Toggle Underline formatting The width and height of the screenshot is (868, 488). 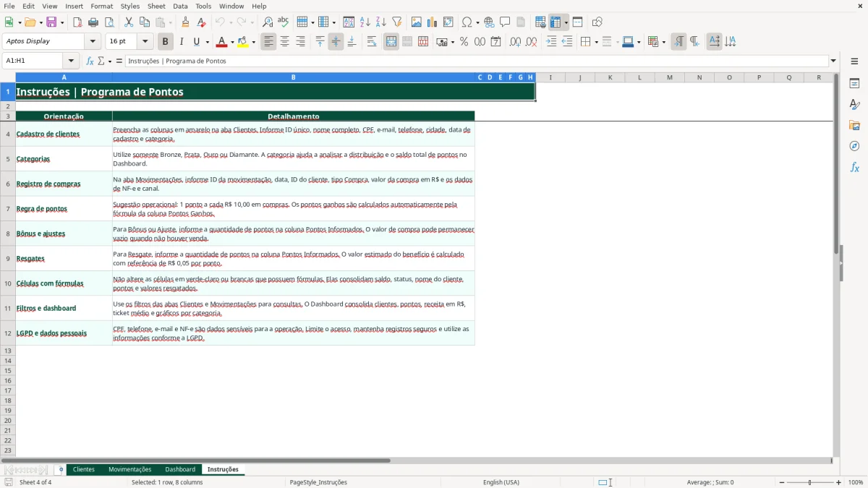(x=196, y=42)
